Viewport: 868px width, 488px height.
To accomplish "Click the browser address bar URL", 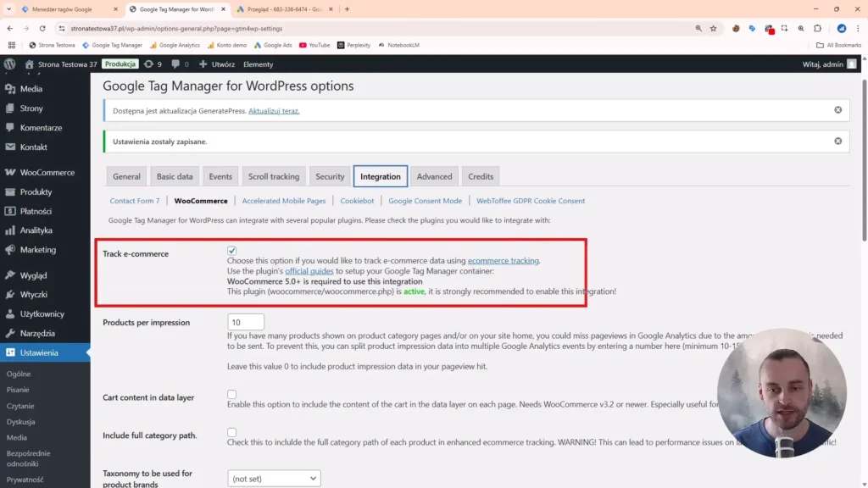I will point(176,28).
